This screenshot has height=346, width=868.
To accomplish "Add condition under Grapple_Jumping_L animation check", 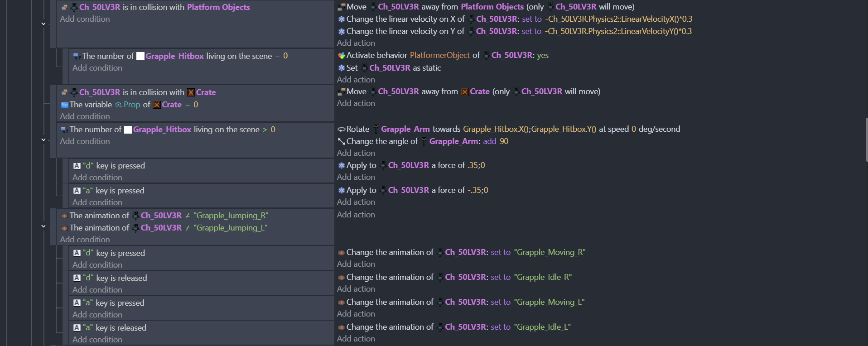I will coord(85,240).
